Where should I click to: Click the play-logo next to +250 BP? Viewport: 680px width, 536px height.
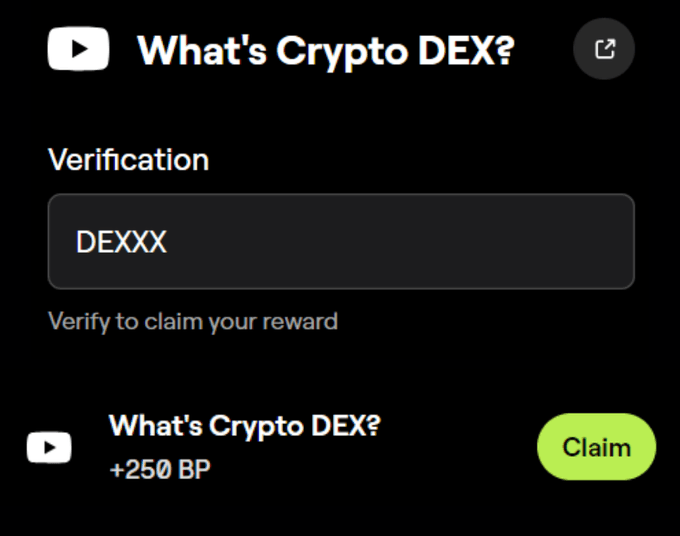(49, 447)
